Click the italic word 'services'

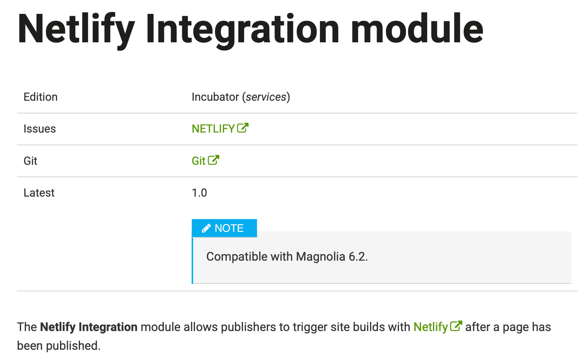click(266, 97)
